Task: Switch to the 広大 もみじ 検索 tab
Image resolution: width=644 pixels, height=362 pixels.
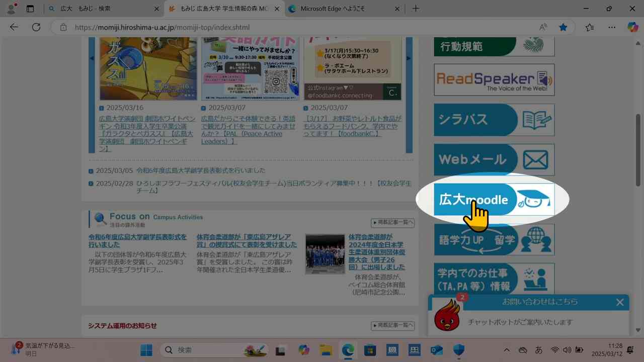Action: [91, 9]
